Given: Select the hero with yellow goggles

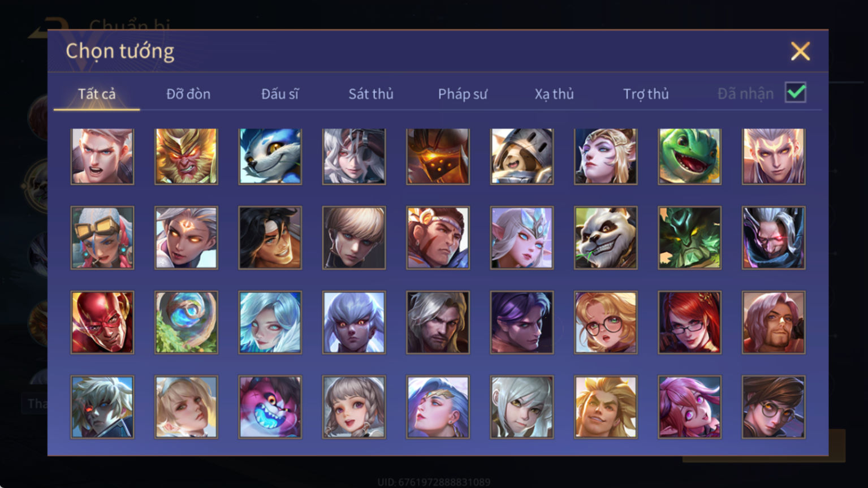Looking at the screenshot, I should (102, 237).
